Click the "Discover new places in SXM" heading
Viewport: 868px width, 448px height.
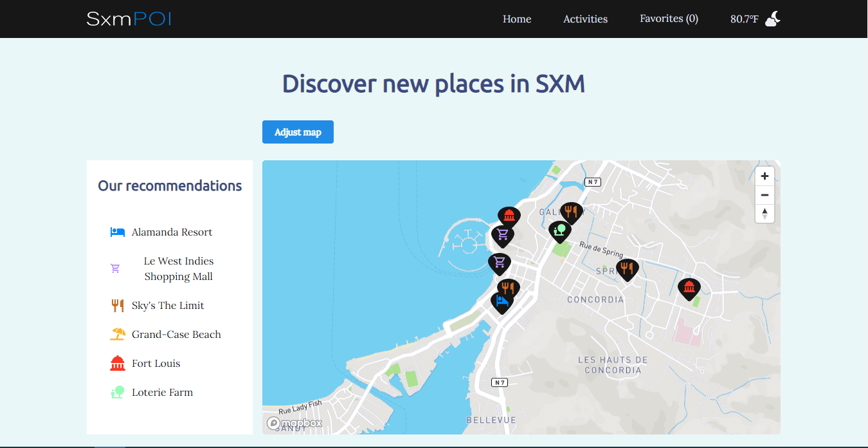[433, 84]
